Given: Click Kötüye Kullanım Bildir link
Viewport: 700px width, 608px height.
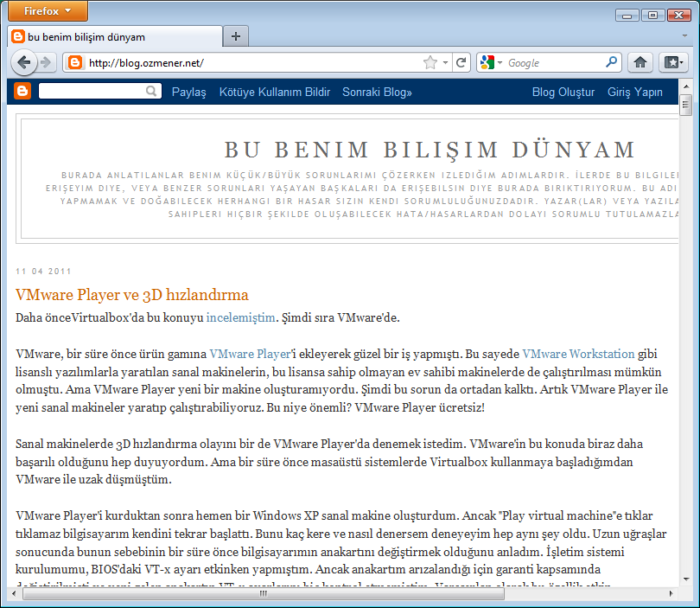Looking at the screenshot, I should [x=275, y=92].
